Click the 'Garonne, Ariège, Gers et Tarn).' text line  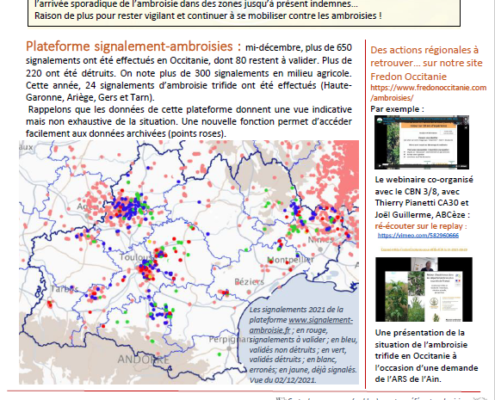point(90,98)
